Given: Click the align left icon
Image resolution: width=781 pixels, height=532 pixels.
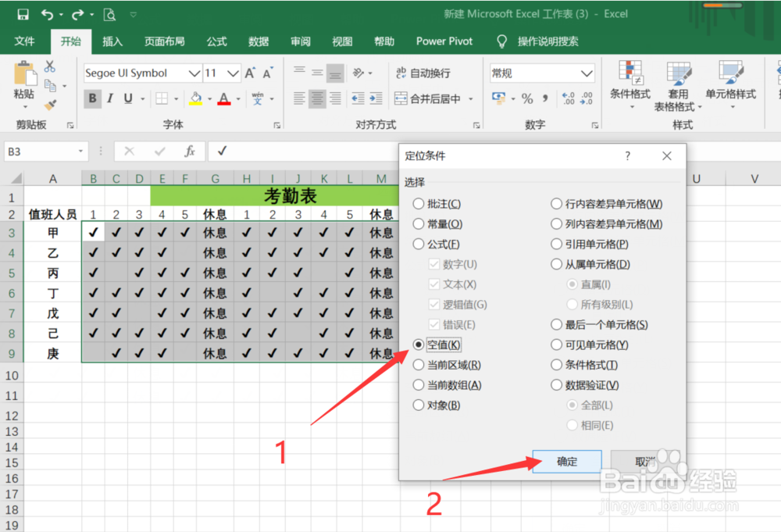Looking at the screenshot, I should pyautogui.click(x=299, y=98).
